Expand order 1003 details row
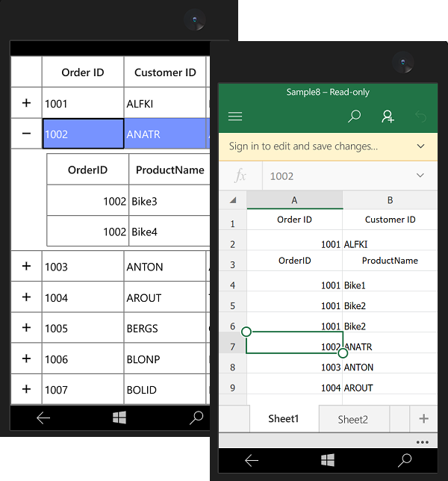448x481 pixels. pos(26,266)
